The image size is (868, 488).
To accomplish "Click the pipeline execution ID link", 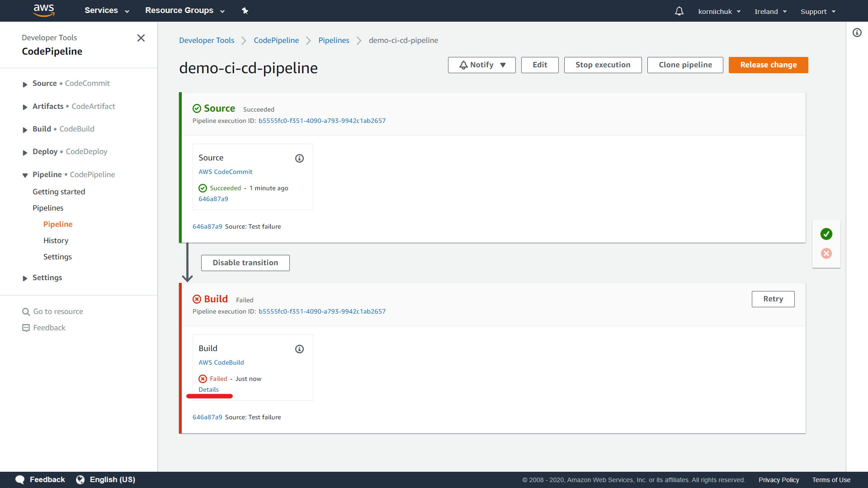I will click(321, 120).
